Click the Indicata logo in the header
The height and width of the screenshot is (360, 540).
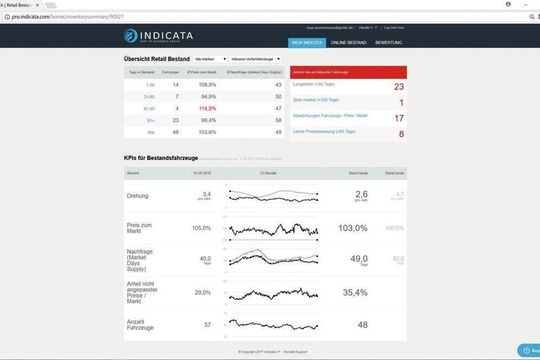[x=158, y=36]
